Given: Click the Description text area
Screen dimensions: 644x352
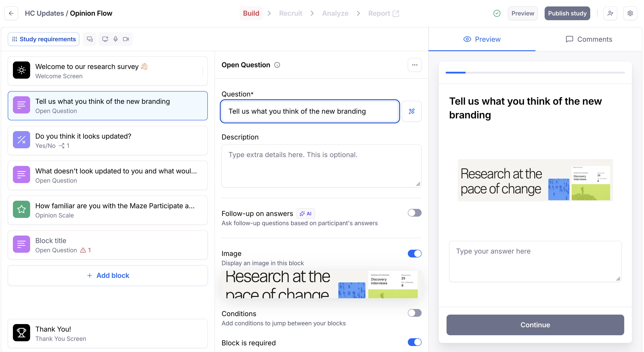Looking at the screenshot, I should tap(321, 166).
